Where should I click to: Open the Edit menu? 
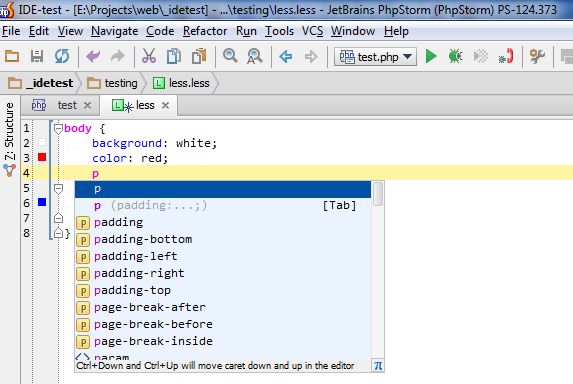tap(39, 31)
